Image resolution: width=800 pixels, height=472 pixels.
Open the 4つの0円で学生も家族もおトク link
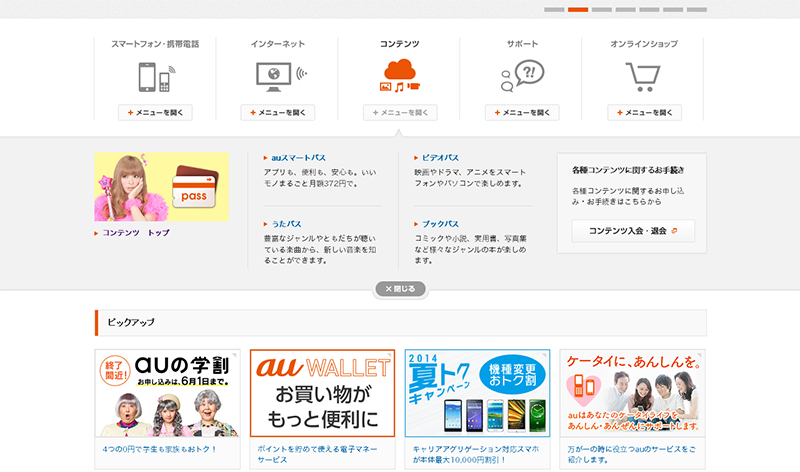[x=160, y=449]
